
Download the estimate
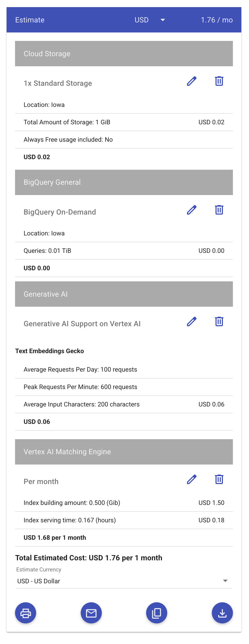(x=222, y=613)
